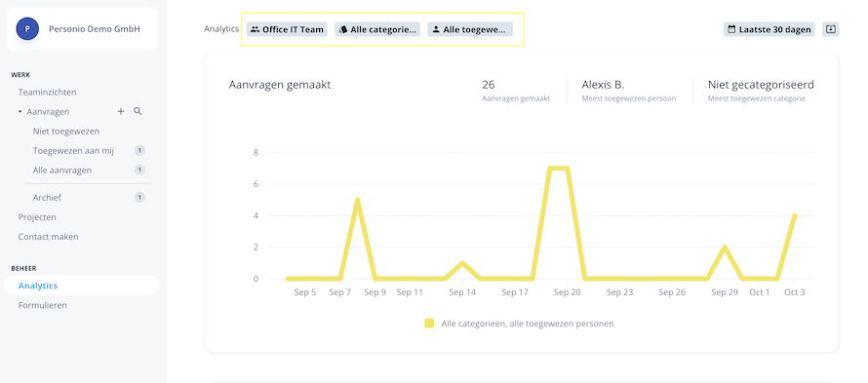Click Contact maken in sidebar
This screenshot has height=383, width=868.
click(48, 237)
